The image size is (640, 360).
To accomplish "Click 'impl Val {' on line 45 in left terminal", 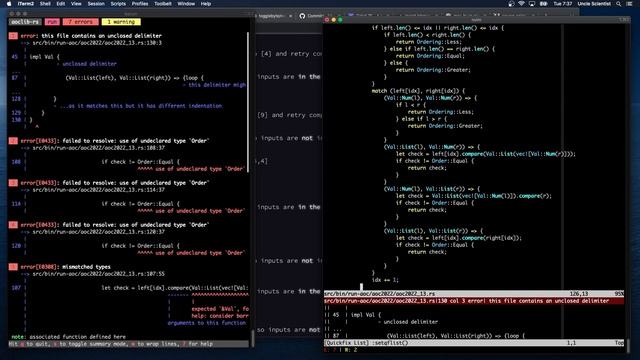I will point(44,57).
